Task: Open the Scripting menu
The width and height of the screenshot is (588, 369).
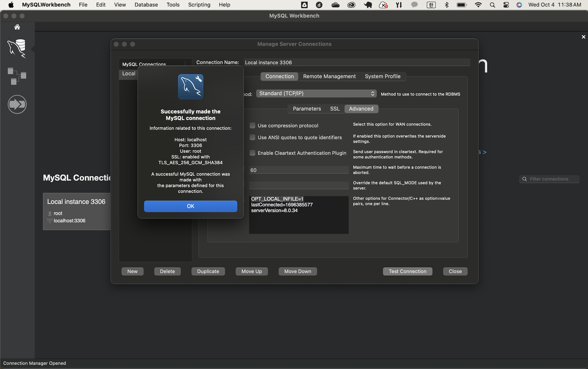Action: tap(199, 5)
